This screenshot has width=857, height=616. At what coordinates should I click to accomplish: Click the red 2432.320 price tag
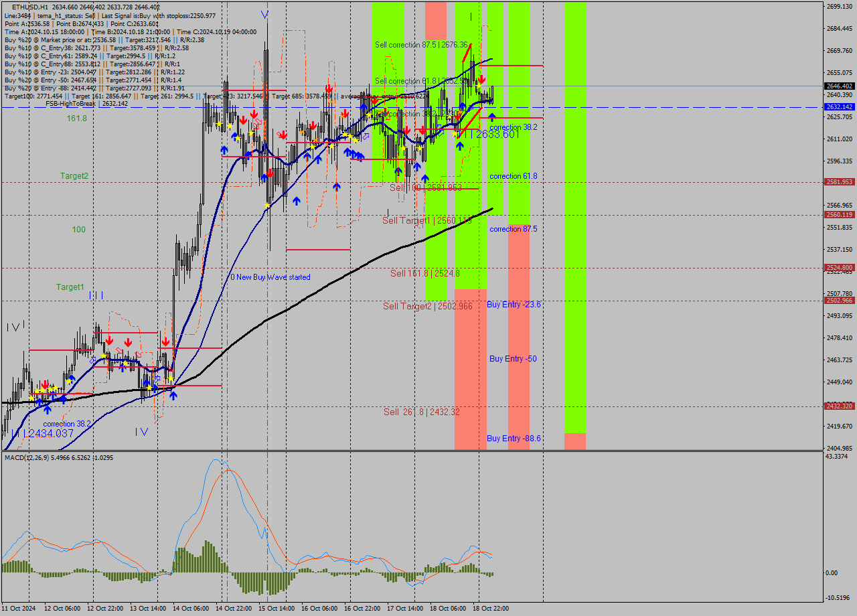[x=839, y=406]
